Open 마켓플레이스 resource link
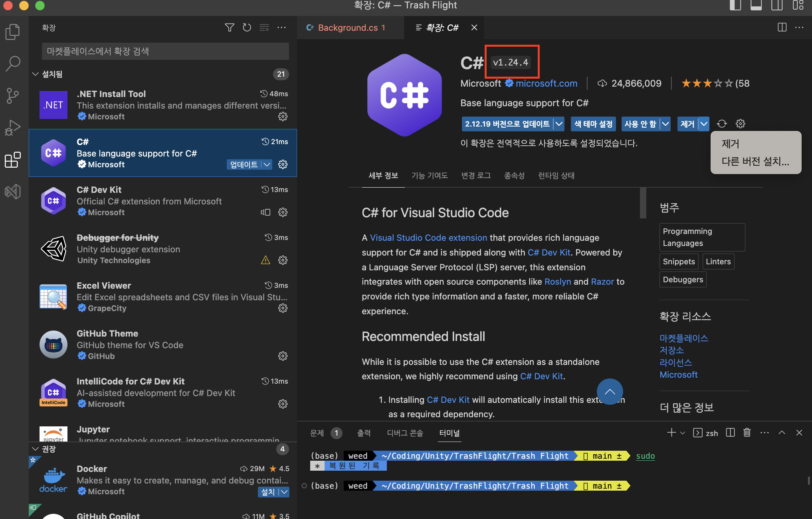 coord(684,338)
